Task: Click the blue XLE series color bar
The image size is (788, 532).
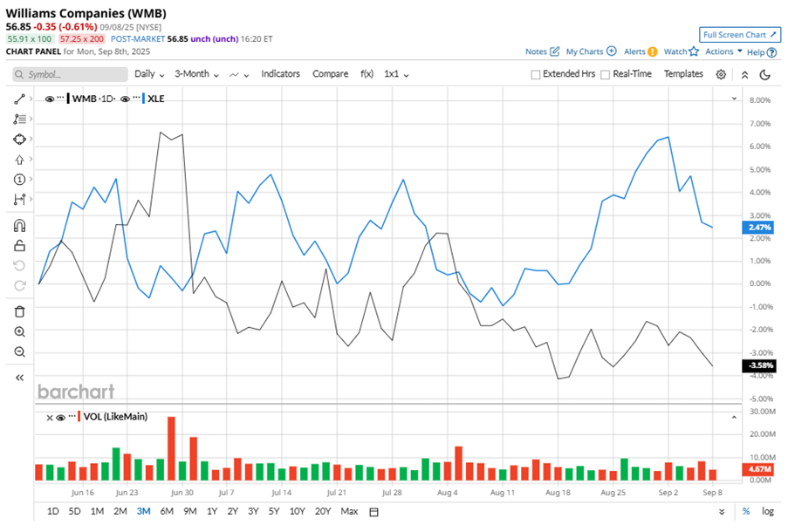Action: pos(143,99)
